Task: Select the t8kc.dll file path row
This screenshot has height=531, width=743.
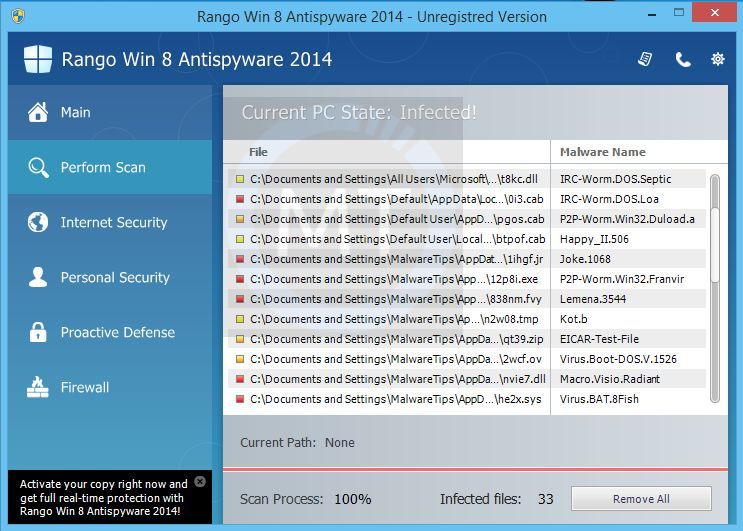Action: (x=394, y=179)
